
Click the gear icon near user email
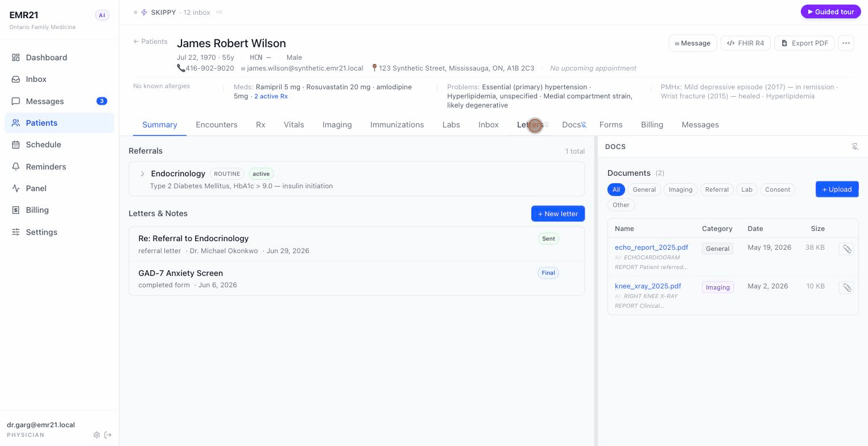[x=97, y=435]
